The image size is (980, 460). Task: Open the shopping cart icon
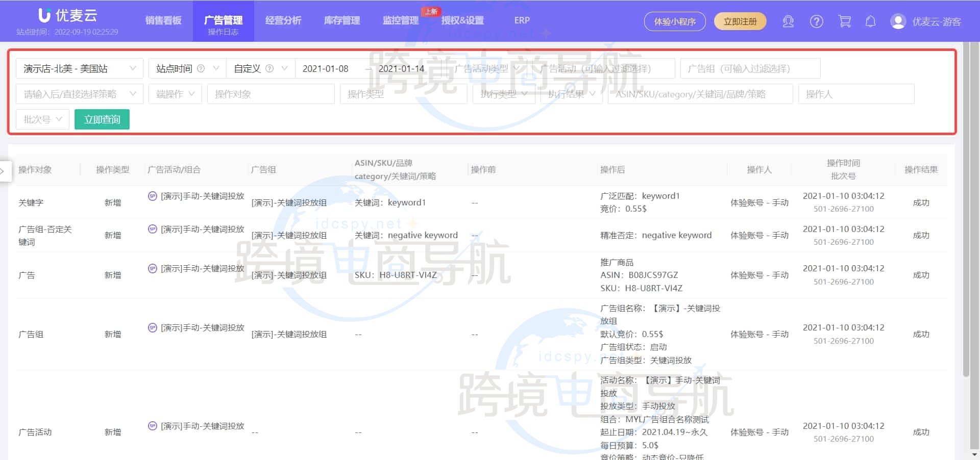coord(844,21)
